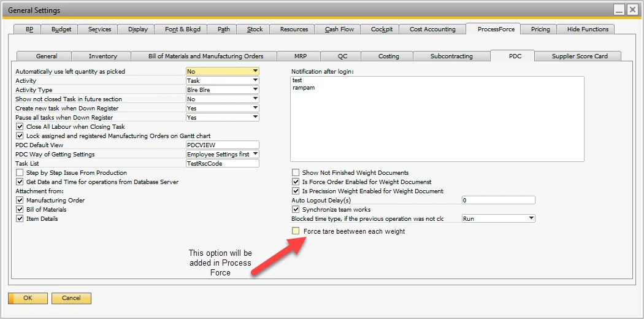Click the OK button
644x319 pixels.
[x=28, y=298]
